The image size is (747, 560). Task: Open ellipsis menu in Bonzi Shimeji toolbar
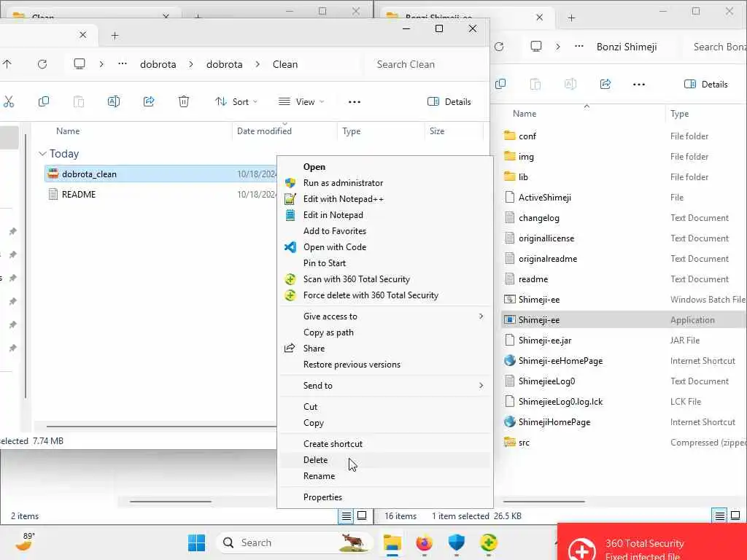(639, 85)
